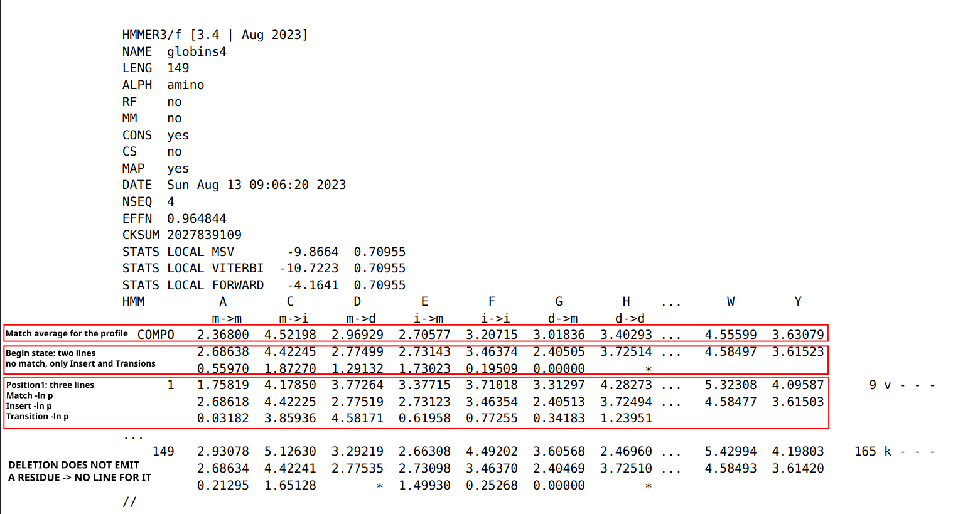Click the W amino acid column header
Screen dimensions: 980x514
coord(731,301)
